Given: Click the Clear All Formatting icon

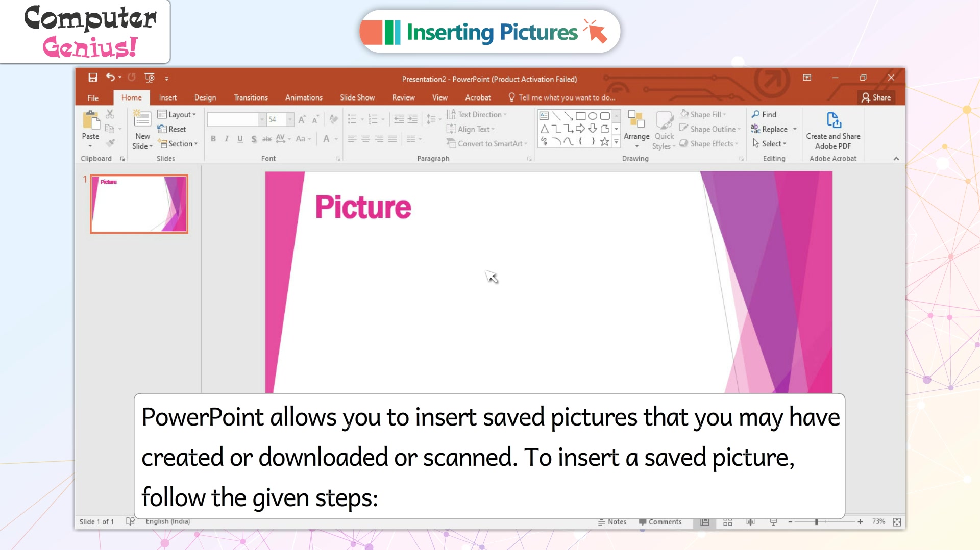Looking at the screenshot, I should (334, 119).
